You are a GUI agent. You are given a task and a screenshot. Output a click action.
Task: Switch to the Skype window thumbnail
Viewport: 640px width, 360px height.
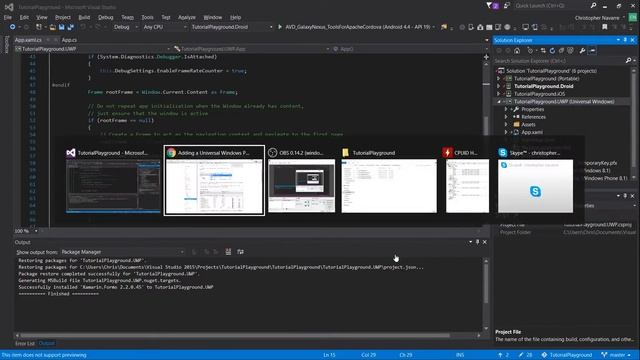click(x=535, y=180)
